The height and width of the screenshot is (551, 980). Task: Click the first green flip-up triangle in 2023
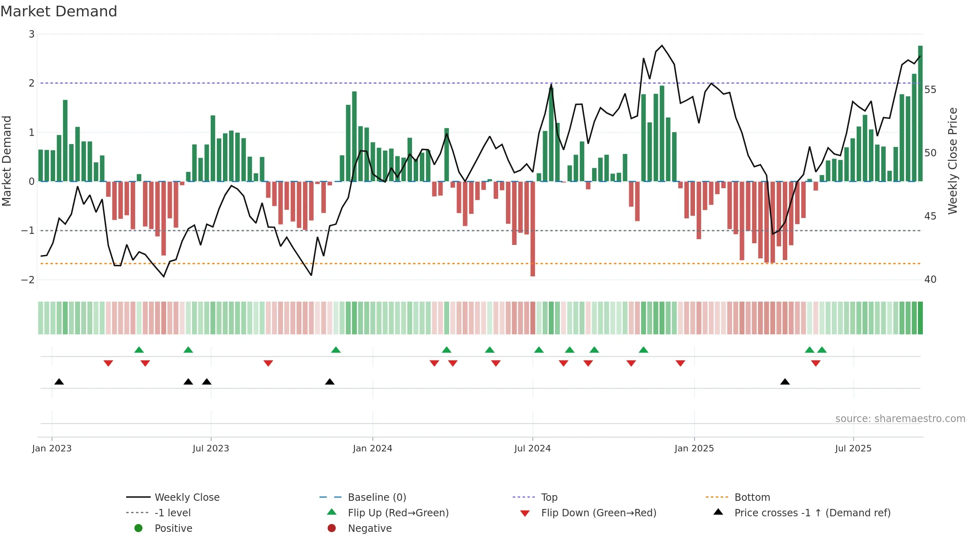139,350
